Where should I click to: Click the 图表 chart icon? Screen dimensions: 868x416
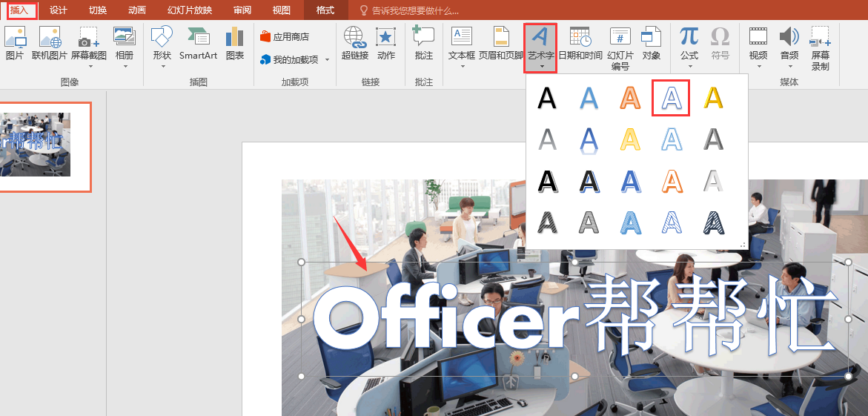[235, 43]
